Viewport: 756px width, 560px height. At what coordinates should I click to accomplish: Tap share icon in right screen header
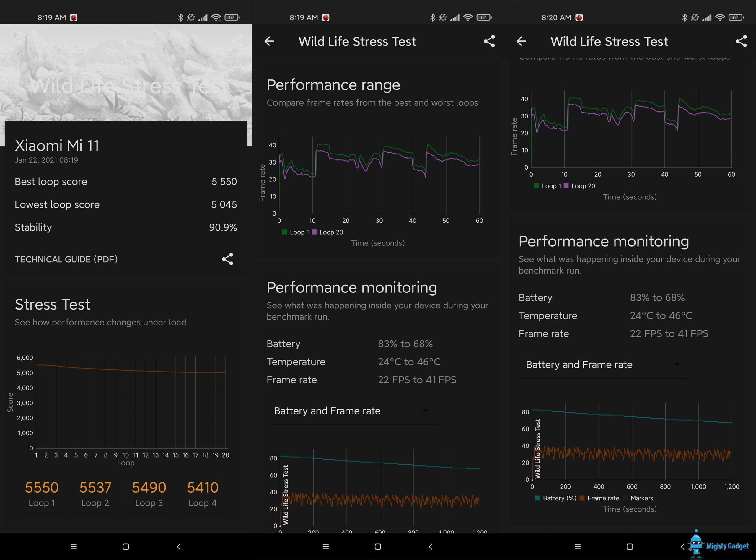[x=741, y=41]
